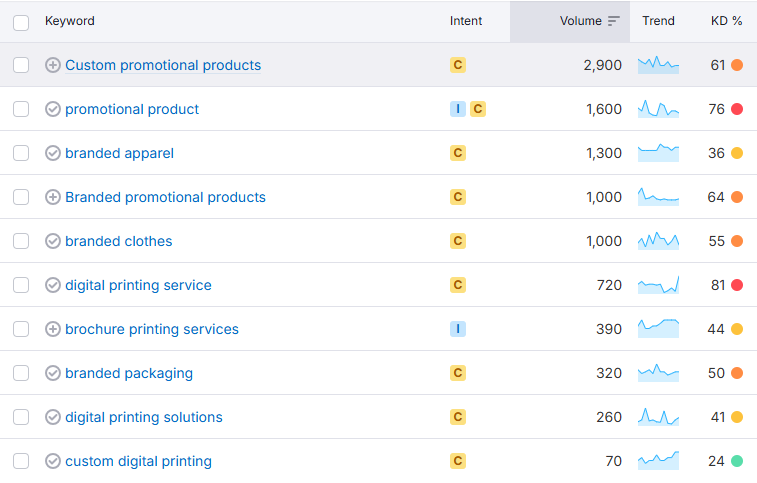This screenshot has width=757, height=483.
Task: Open the digital printing solutions keyword link
Action: (x=143, y=417)
